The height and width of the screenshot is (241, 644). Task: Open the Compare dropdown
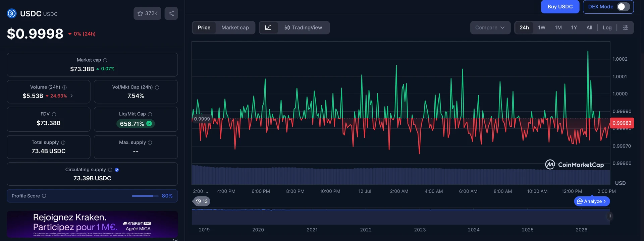pos(490,27)
